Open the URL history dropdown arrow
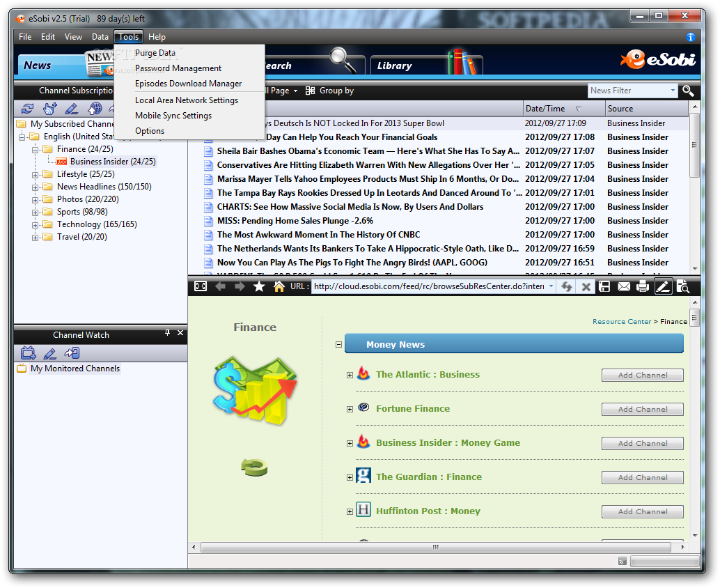720x588 pixels. click(x=551, y=286)
